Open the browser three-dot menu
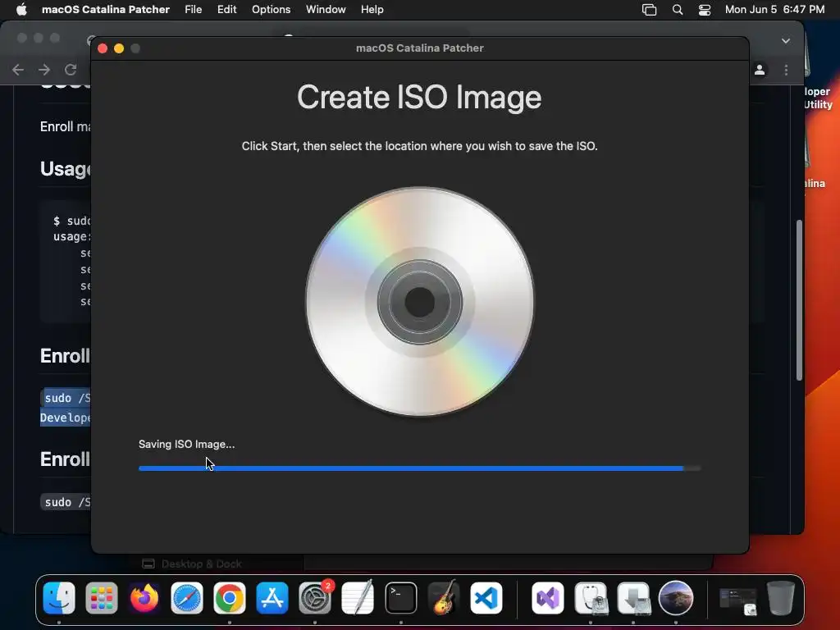 [x=786, y=70]
